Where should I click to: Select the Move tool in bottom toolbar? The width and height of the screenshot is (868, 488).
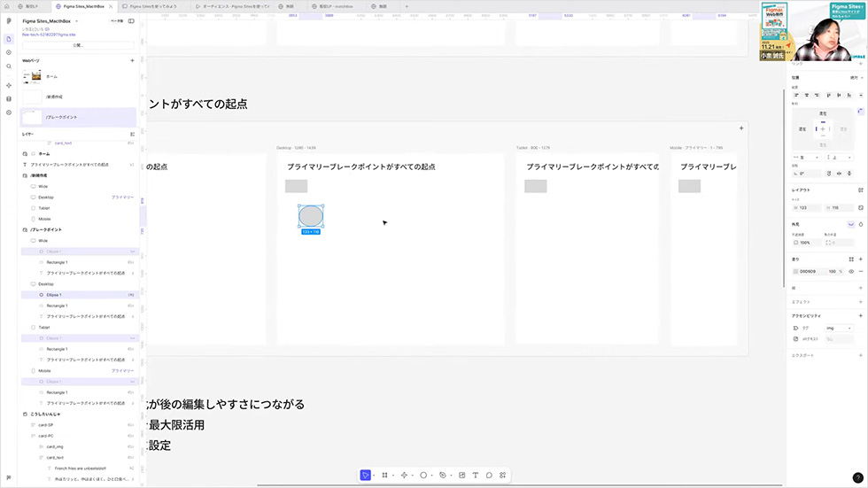point(365,476)
